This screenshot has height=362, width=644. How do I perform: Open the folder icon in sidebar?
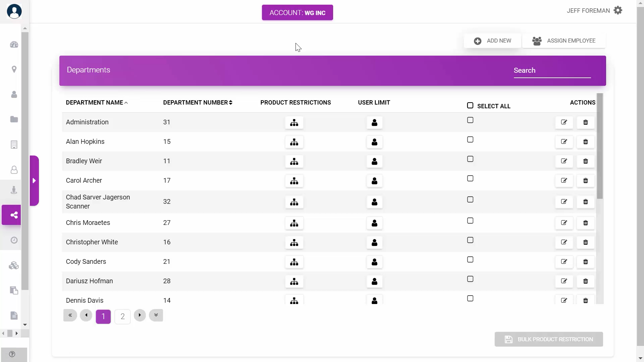coord(14,119)
